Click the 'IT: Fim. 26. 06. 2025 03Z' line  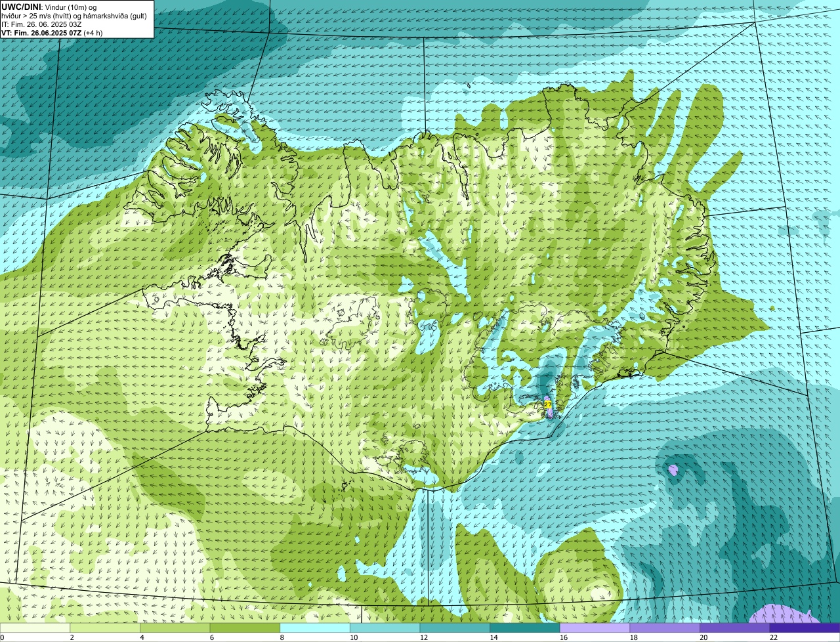(41, 24)
